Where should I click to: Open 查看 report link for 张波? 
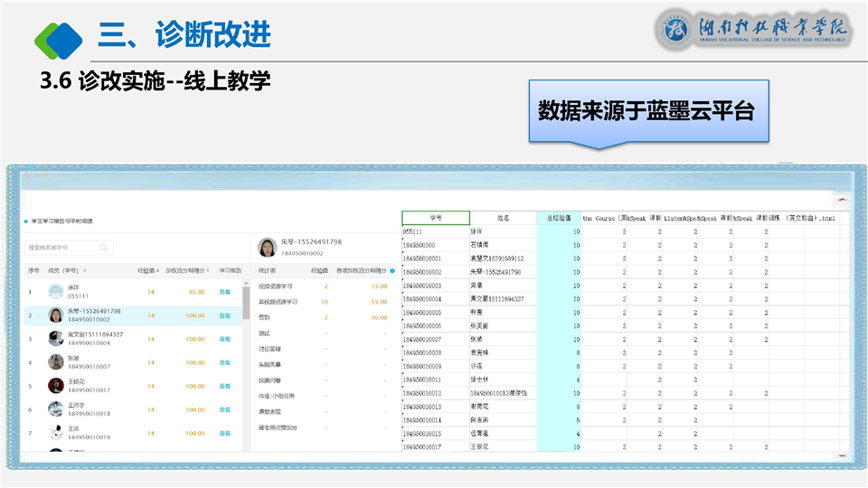click(x=225, y=362)
